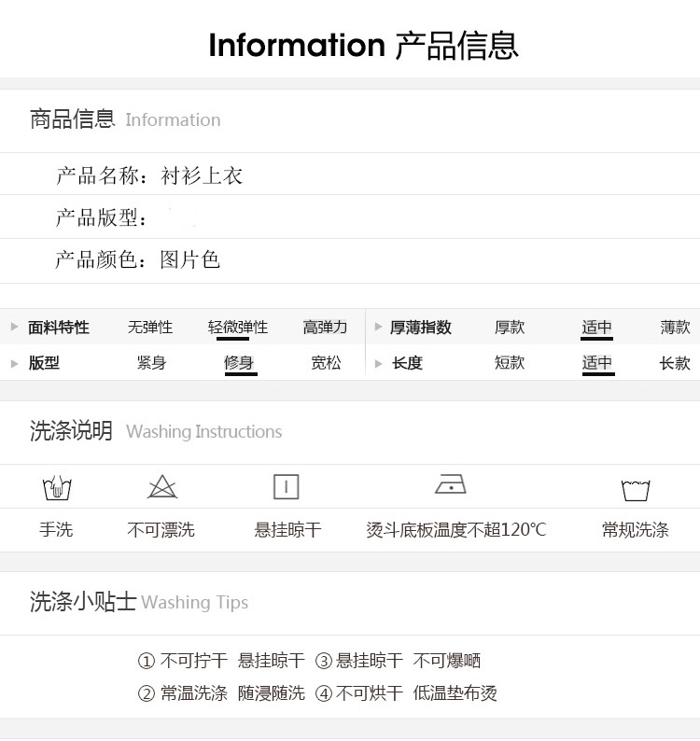
Task: Select the 薄款 thickness option
Action: pos(676,327)
